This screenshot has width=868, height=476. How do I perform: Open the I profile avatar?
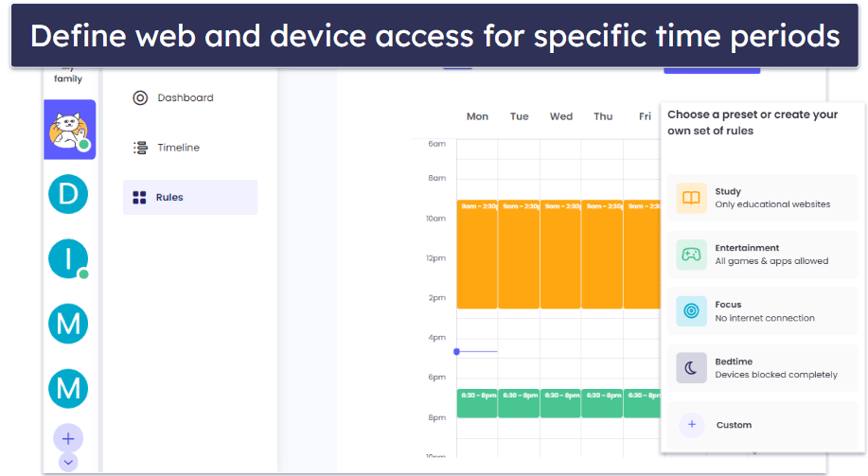[68, 258]
